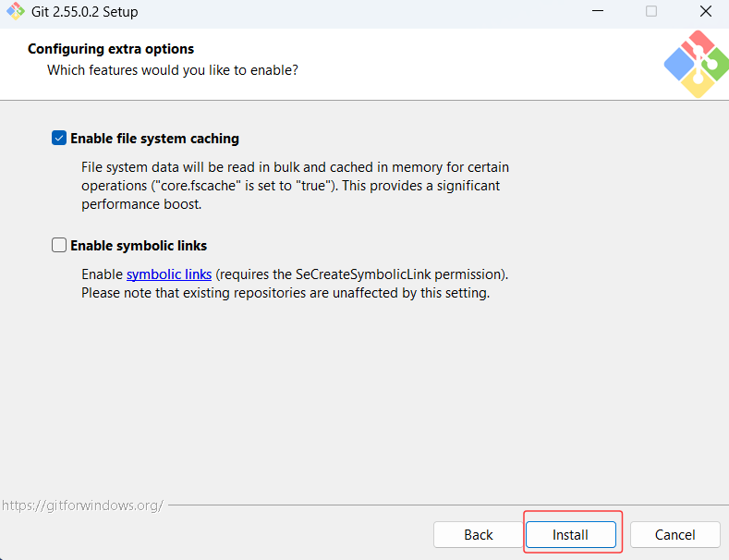Go Back to previous setup page

click(478, 534)
